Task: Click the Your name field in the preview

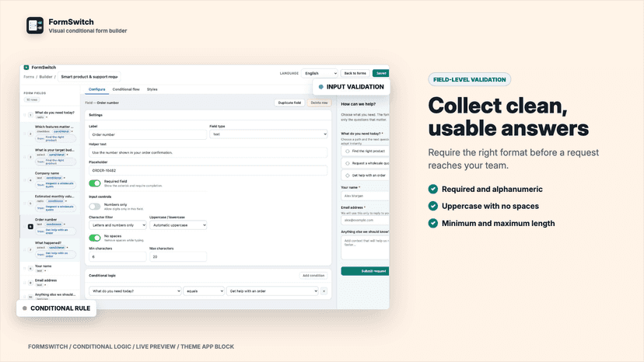Action: coord(365,196)
